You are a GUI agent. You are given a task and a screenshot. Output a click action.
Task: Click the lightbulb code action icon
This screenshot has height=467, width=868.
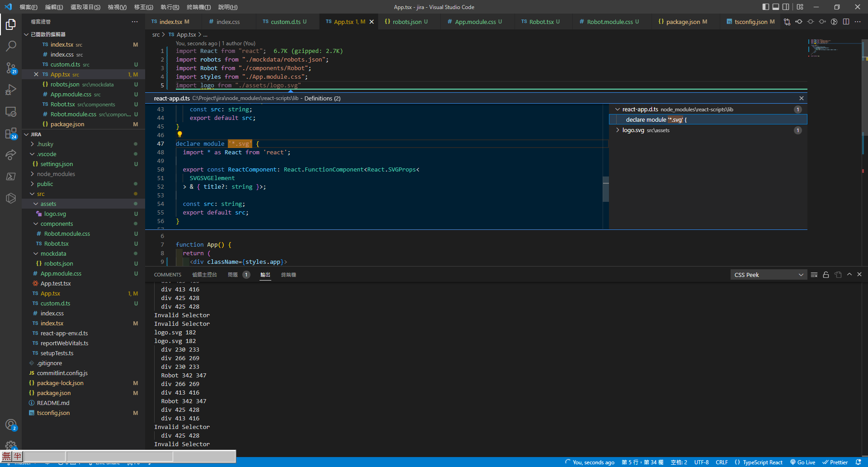coord(179,134)
